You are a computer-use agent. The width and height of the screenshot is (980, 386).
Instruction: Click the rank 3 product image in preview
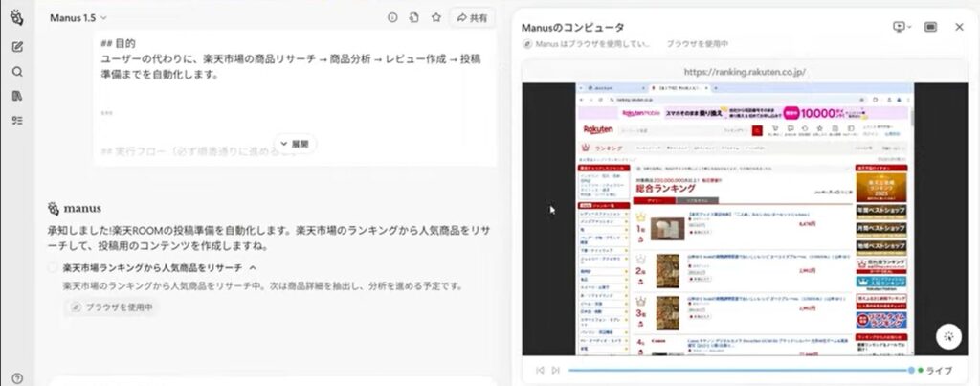click(667, 313)
